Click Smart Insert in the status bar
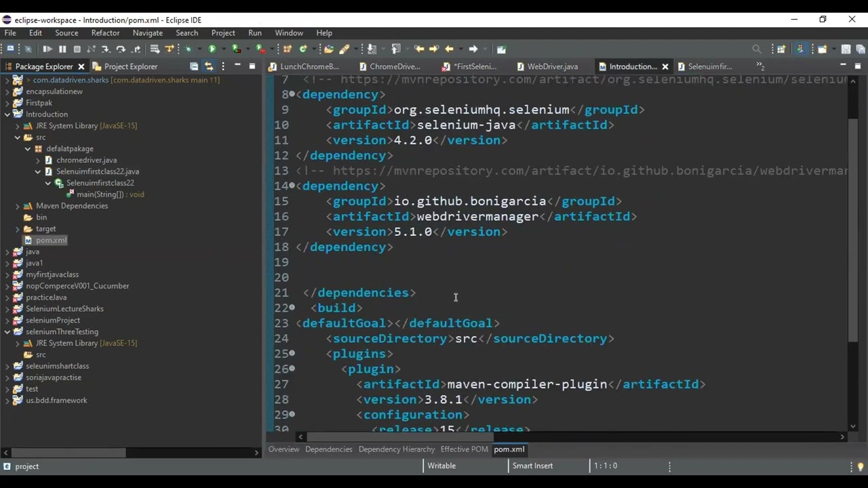This screenshot has height=488, width=868. 532,466
